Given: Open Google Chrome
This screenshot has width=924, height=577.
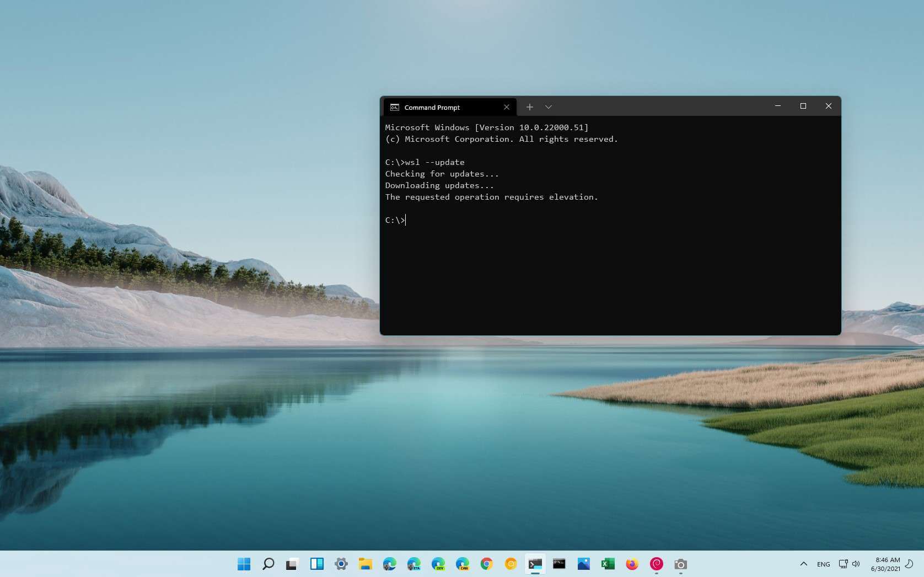Looking at the screenshot, I should click(487, 564).
